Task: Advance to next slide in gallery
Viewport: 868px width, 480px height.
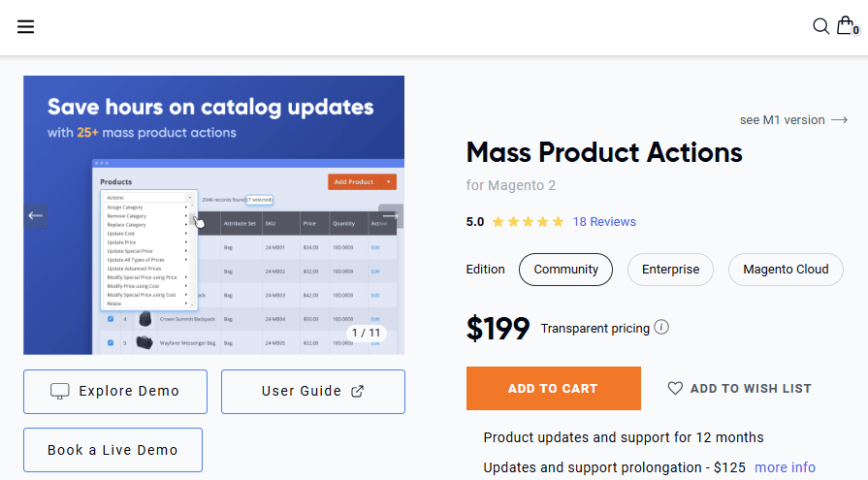Action: tap(390, 215)
